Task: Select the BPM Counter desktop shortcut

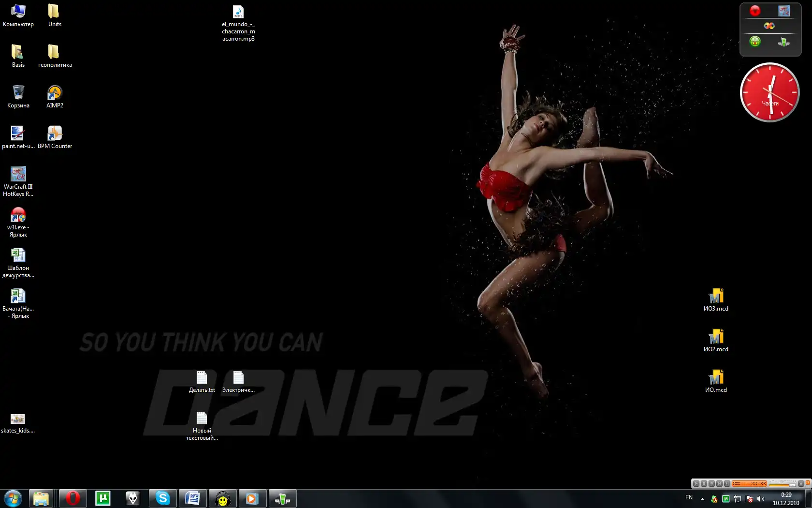Action: 55,137
